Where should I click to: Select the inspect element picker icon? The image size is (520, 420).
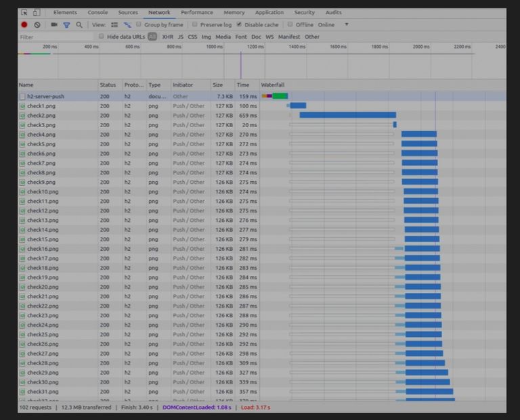pos(24,13)
